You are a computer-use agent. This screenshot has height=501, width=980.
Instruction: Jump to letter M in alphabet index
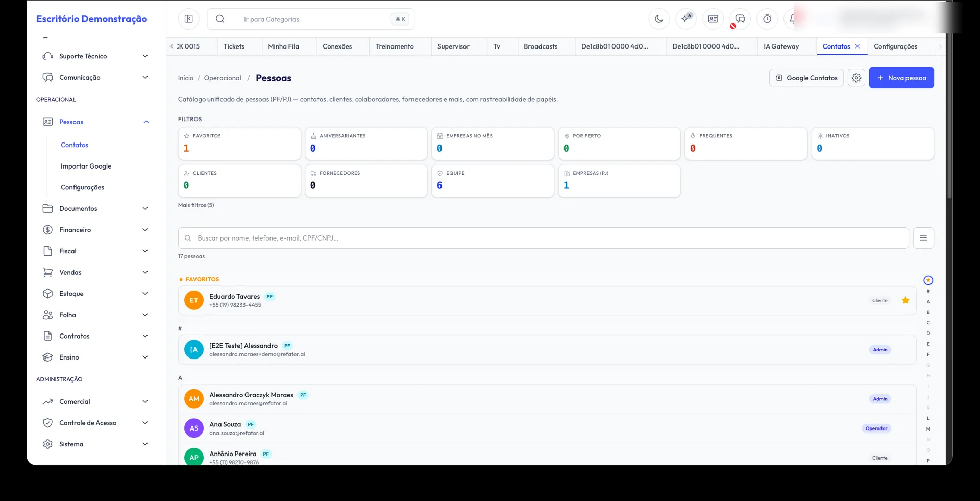click(x=928, y=429)
